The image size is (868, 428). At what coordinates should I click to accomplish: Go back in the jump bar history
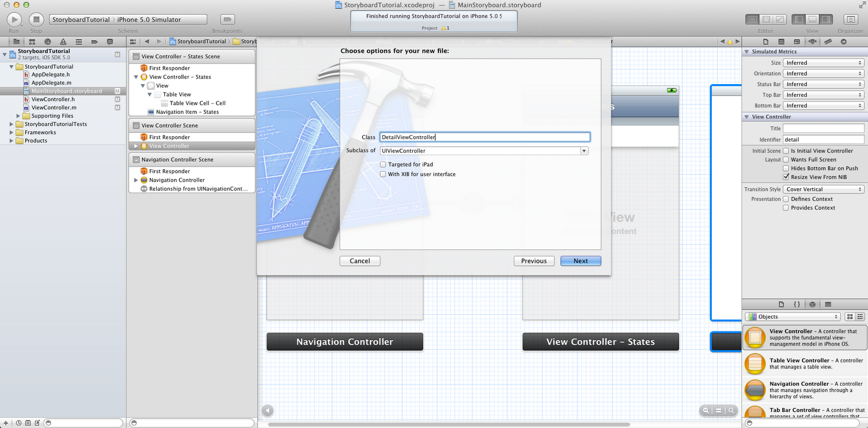pos(147,41)
